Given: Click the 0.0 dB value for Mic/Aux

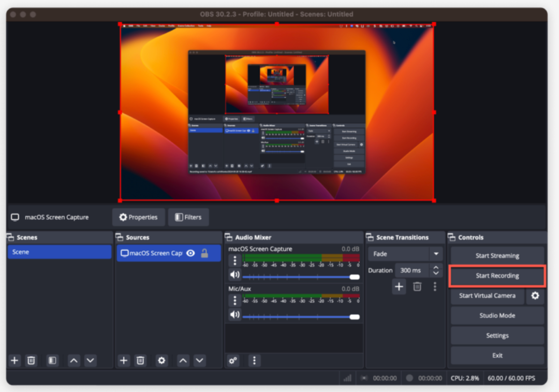Looking at the screenshot, I should click(x=350, y=289).
